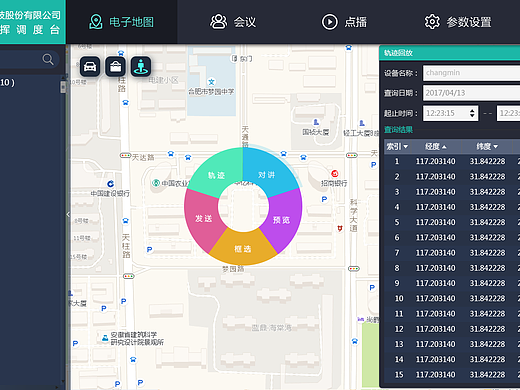
Task: Sort by 索引 column dropdown arrow
Action: point(406,146)
